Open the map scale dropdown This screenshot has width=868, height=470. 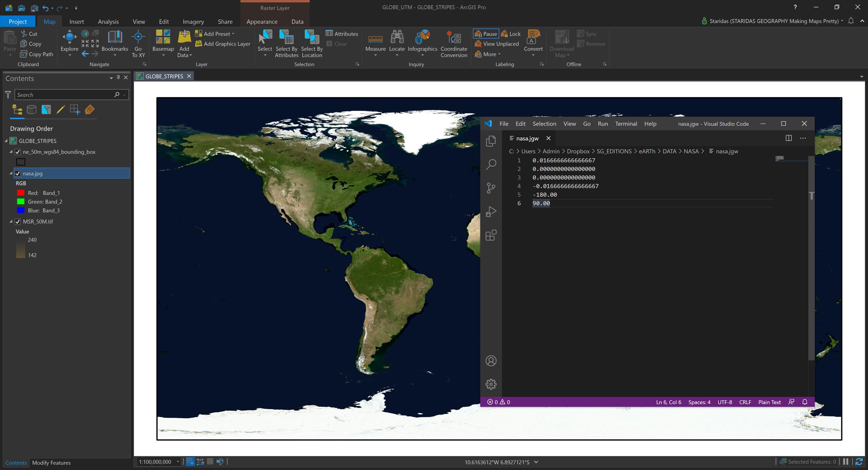coord(178,461)
